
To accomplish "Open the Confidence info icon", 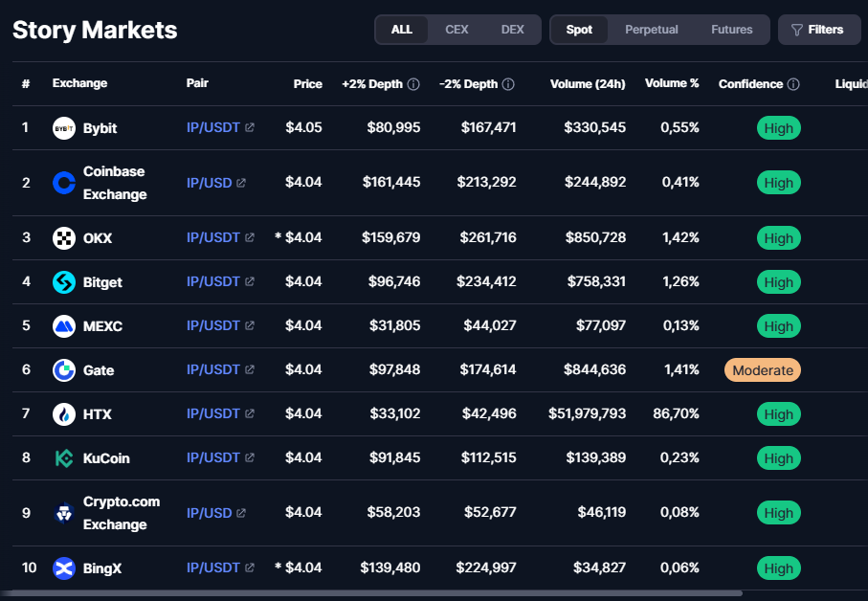I will pos(793,84).
